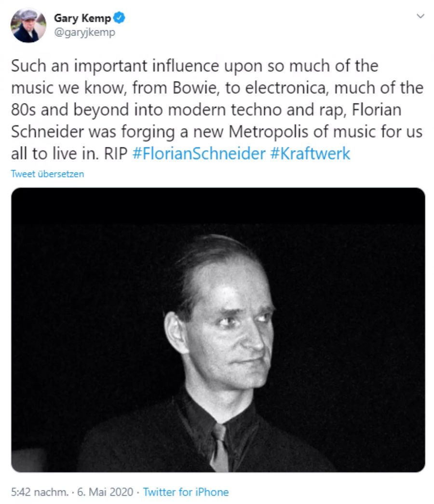Open the tweet options chevron menu

[x=420, y=16]
